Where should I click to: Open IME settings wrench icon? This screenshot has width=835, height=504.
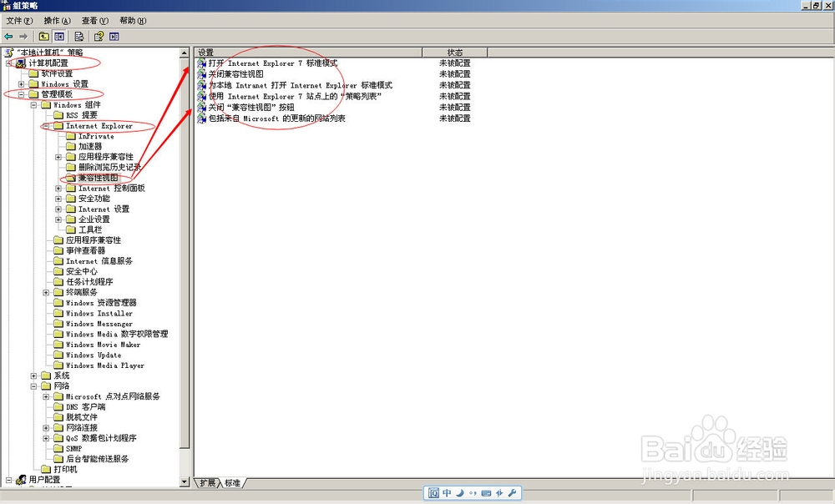[x=513, y=493]
